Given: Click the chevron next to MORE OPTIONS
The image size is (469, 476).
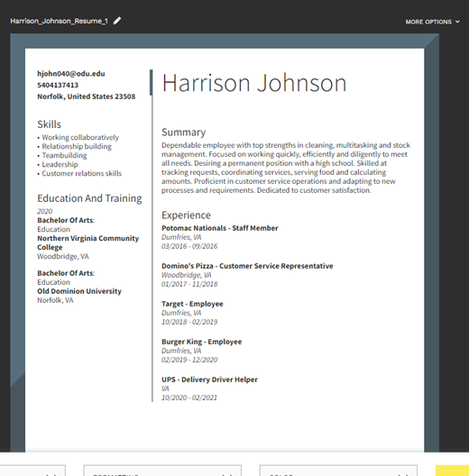Looking at the screenshot, I should coord(457,22).
